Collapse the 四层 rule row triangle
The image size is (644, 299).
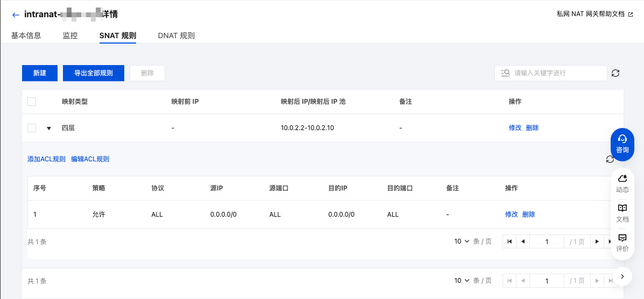[49, 129]
